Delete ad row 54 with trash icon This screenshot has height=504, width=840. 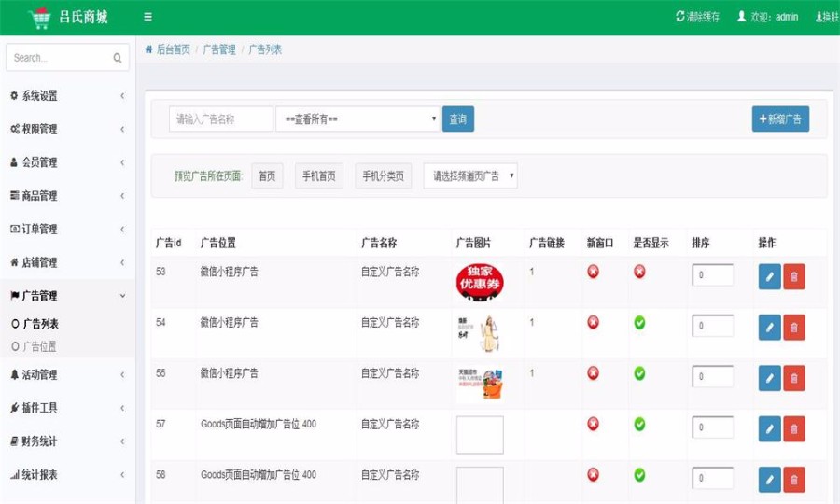(794, 328)
